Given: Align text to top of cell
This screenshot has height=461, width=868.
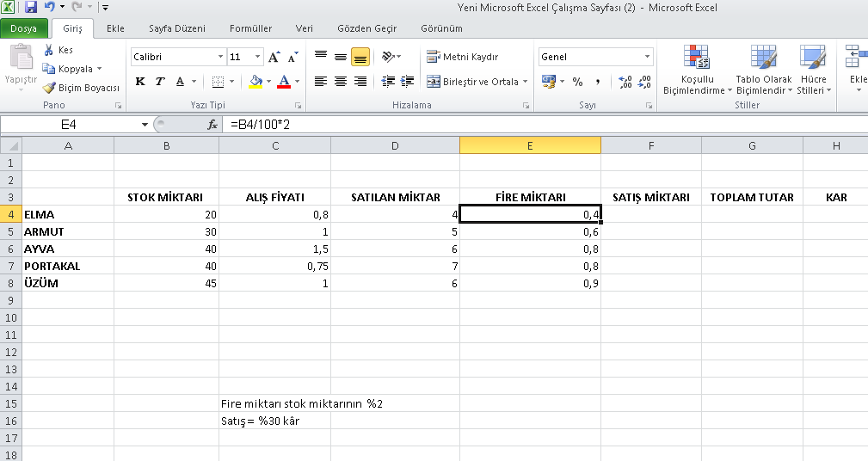Looking at the screenshot, I should (321, 57).
